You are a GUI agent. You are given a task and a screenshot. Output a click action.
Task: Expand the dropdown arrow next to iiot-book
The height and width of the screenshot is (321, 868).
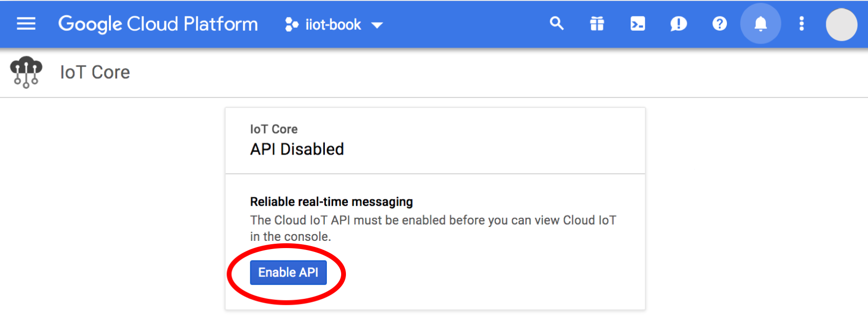(x=378, y=25)
